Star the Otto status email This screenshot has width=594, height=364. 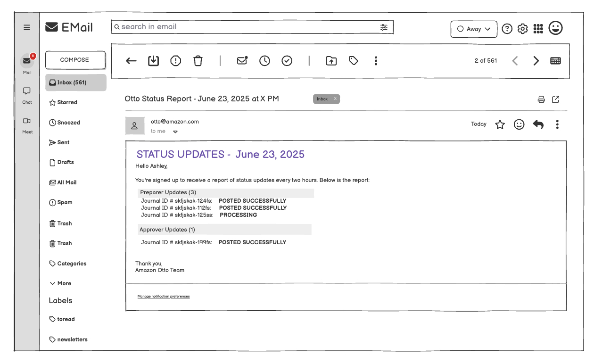pos(500,124)
